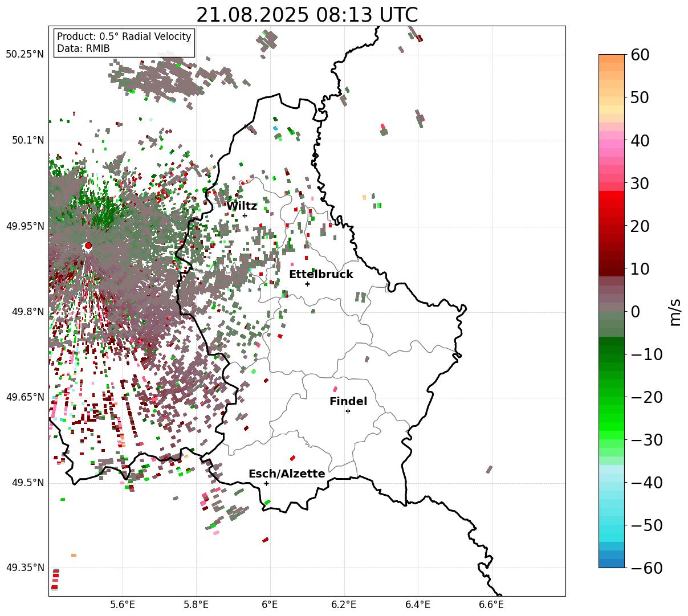Image resolution: width=688 pixels, height=616 pixels.
Task: Click the latitude label 50.25°N
Action: 25,55
